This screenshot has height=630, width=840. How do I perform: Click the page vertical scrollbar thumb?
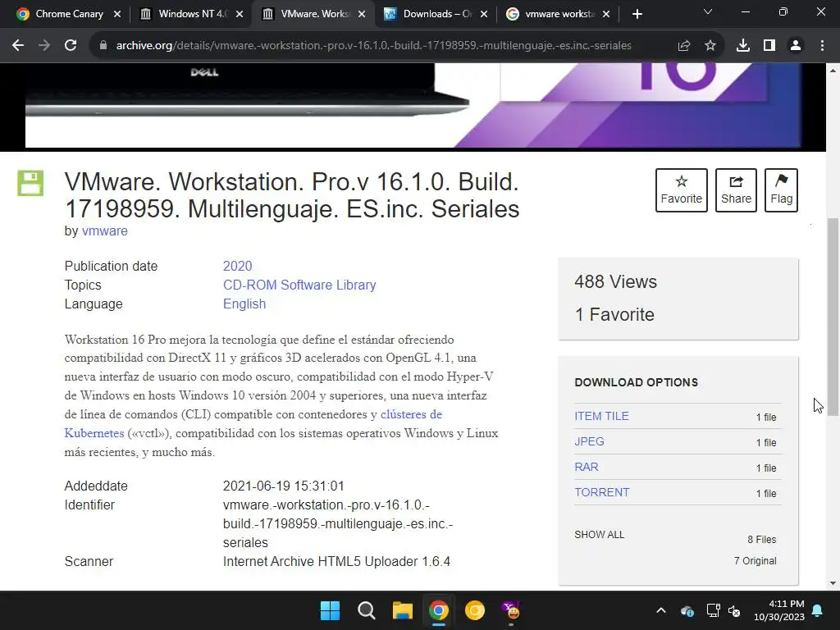click(833, 317)
